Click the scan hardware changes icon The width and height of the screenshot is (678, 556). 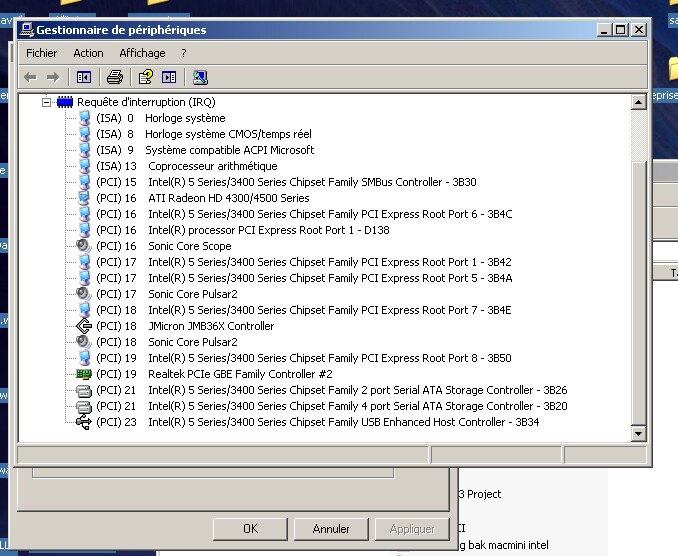click(x=200, y=77)
